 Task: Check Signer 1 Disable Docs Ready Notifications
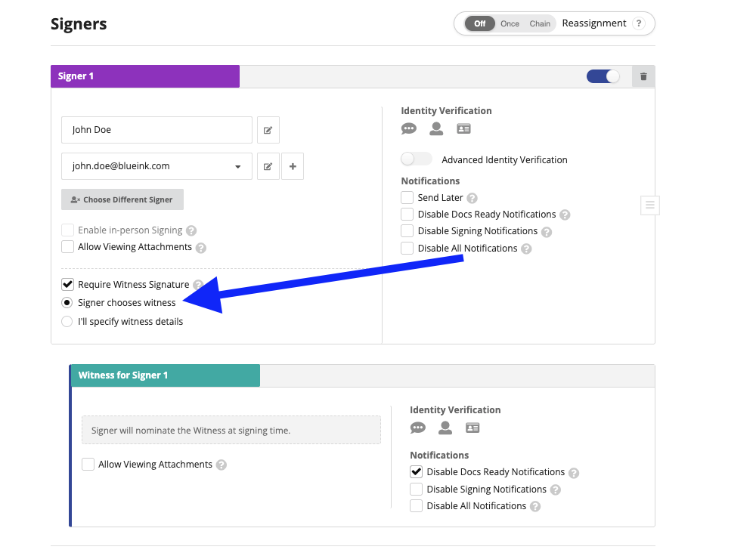(x=407, y=214)
